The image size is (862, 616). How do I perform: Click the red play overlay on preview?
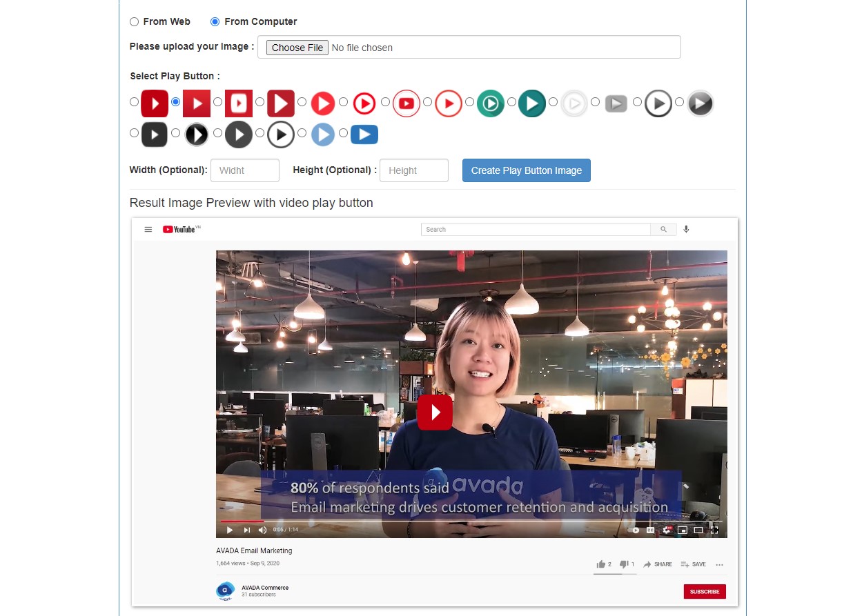click(x=435, y=412)
